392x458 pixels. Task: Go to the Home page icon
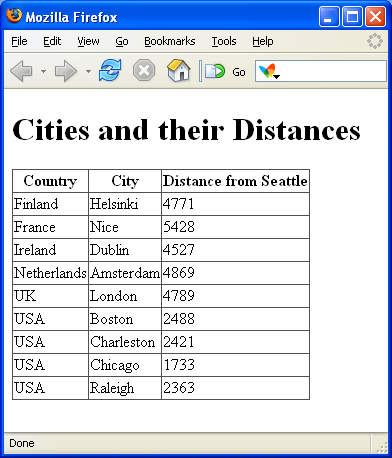click(x=179, y=70)
